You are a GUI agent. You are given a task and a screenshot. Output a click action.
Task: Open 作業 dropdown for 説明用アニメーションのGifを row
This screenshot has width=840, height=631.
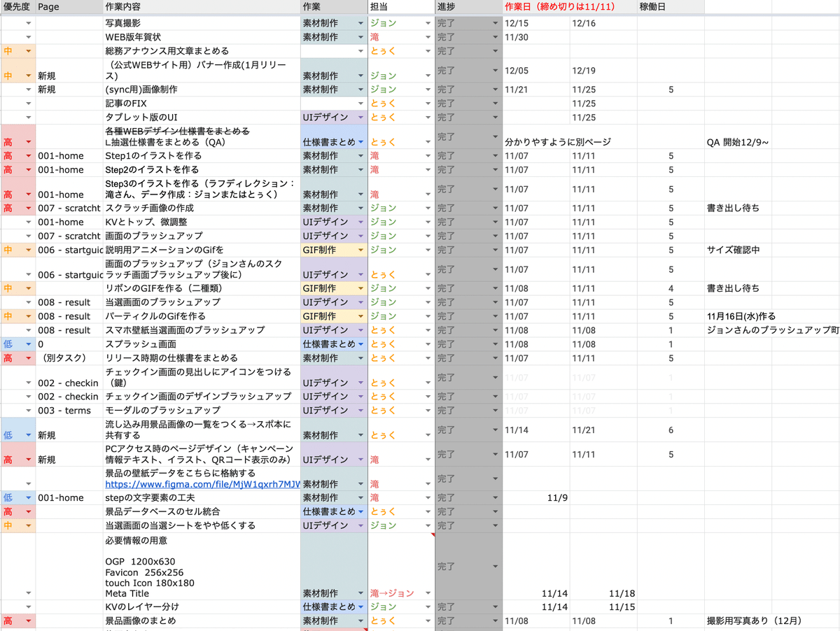(360, 250)
